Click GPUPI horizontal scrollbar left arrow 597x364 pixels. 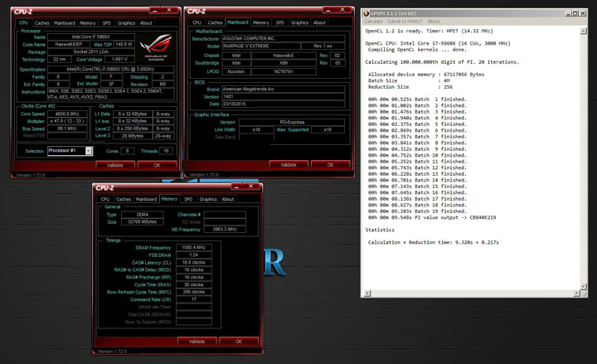pyautogui.click(x=367, y=294)
